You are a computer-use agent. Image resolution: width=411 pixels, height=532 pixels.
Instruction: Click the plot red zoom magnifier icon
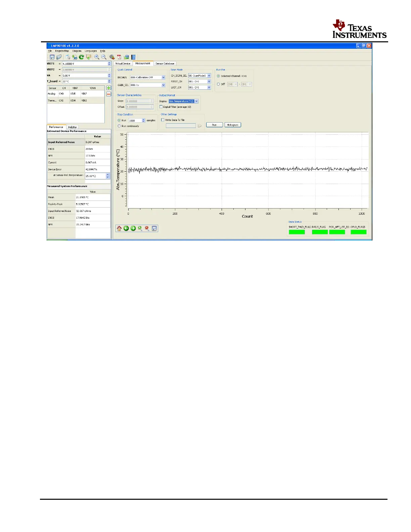[147, 228]
